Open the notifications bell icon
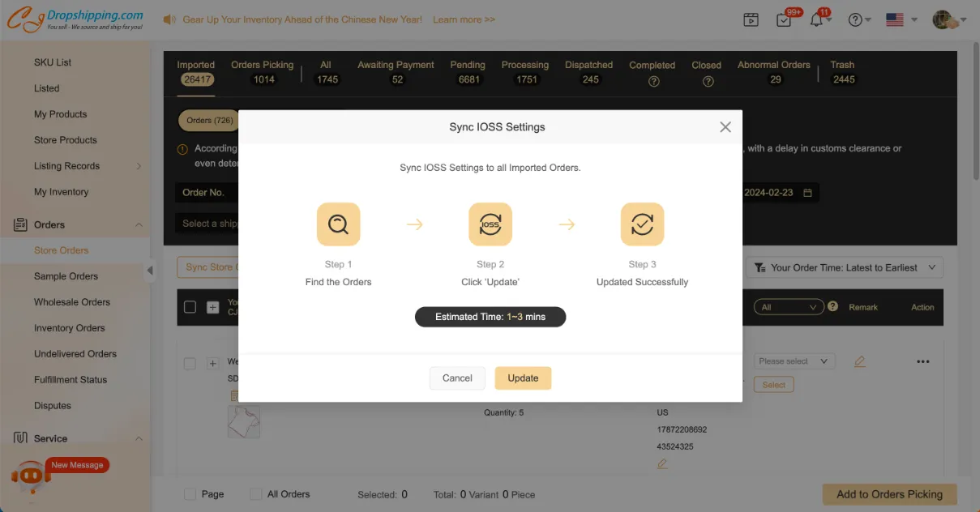This screenshot has width=980, height=512. 817,20
